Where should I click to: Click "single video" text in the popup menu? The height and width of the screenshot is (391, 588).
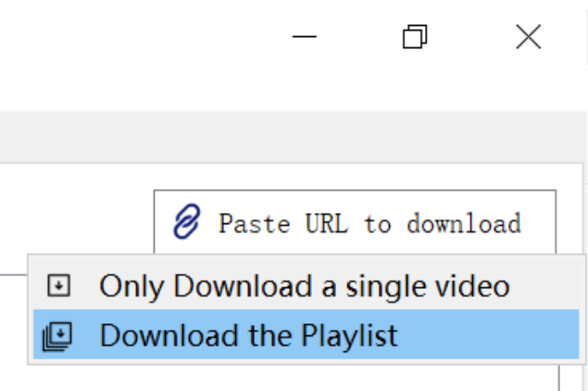tap(428, 286)
